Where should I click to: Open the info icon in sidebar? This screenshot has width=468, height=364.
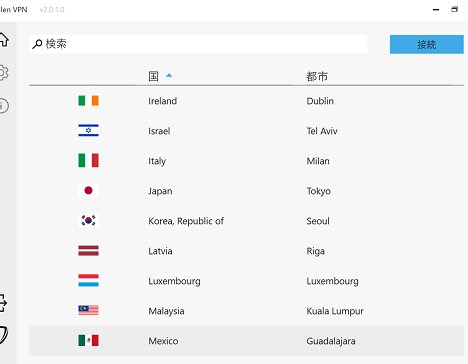(x=3, y=106)
